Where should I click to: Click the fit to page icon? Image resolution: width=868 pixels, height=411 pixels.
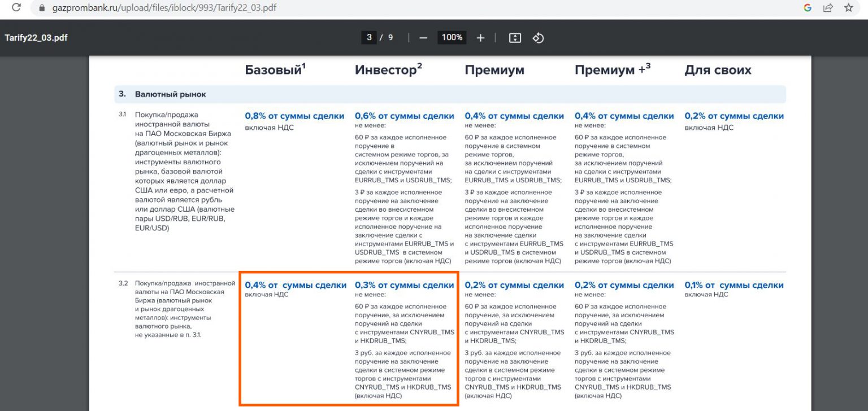[515, 38]
